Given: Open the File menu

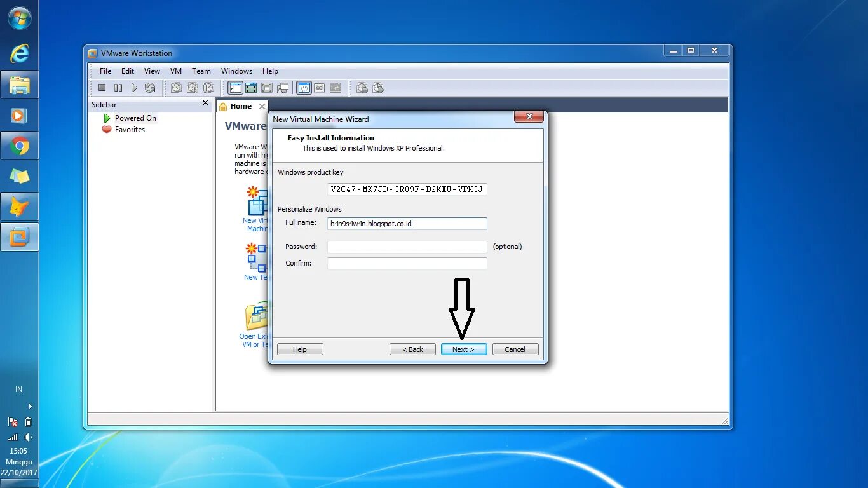Looking at the screenshot, I should (105, 71).
